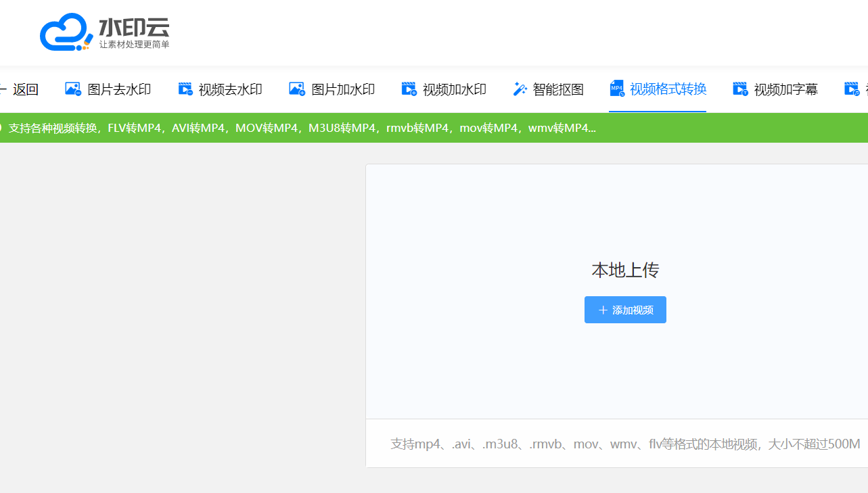The image size is (868, 493).
Task: Click the slogan 让素材处理更简单
Action: pos(134,45)
